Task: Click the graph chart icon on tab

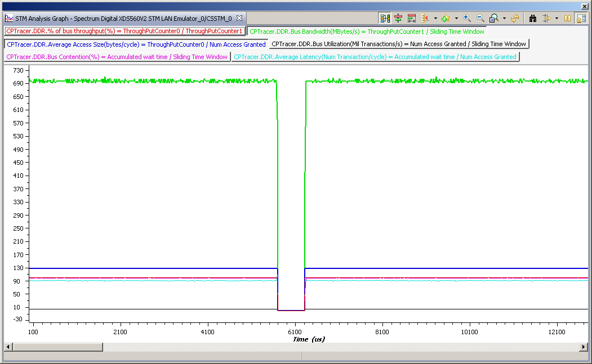Action: [9, 18]
